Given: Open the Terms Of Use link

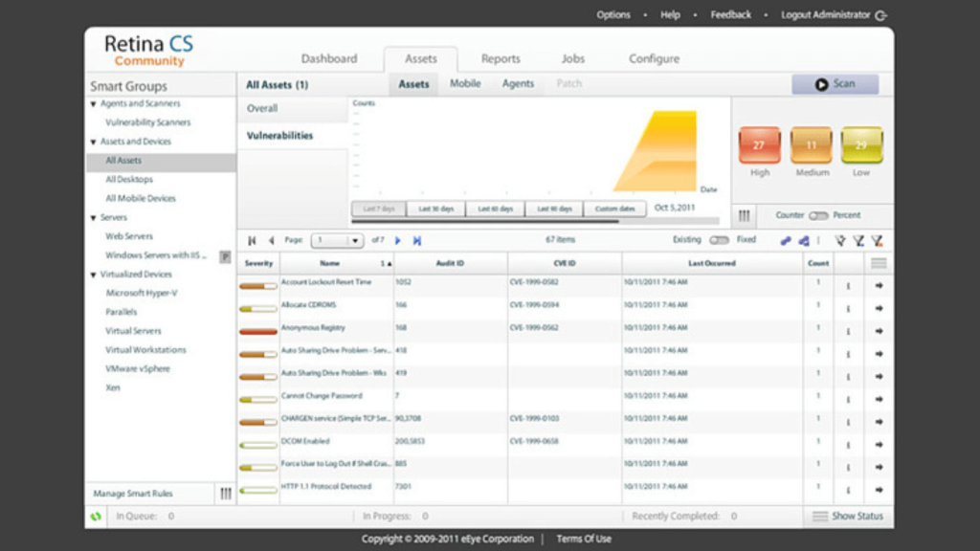Looking at the screenshot, I should coord(584,540).
